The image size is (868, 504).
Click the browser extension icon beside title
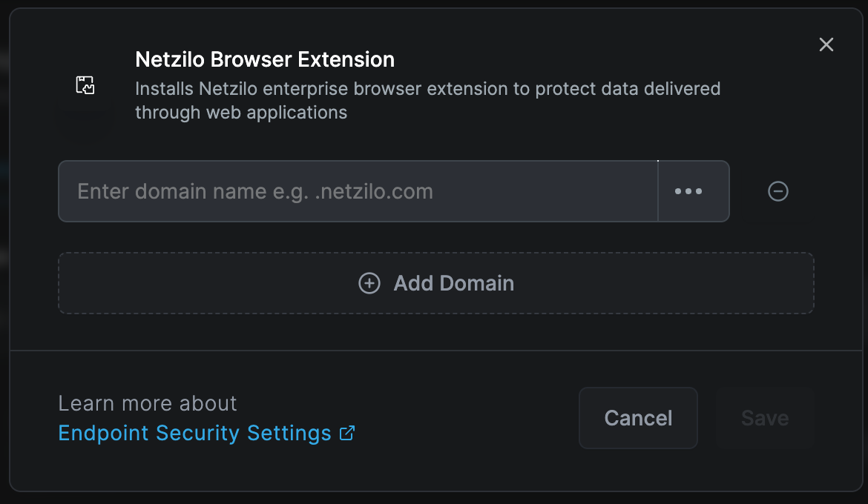pyautogui.click(x=85, y=85)
